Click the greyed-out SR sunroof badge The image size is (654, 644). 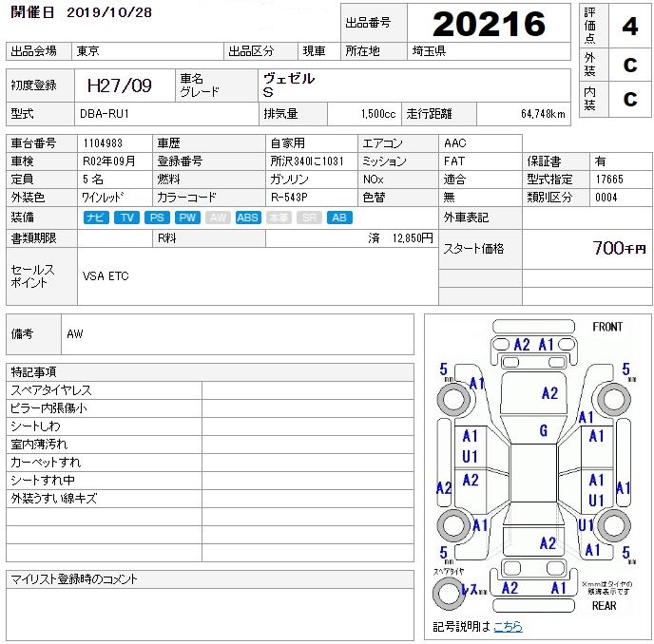tap(308, 218)
